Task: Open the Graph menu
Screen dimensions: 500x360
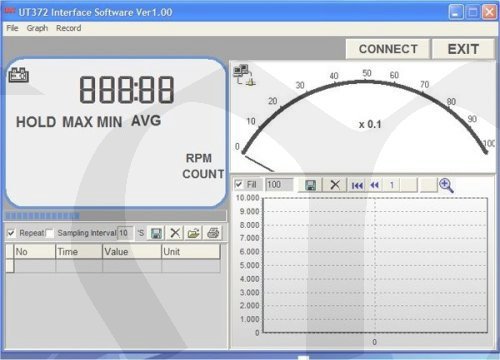Action: click(x=37, y=28)
